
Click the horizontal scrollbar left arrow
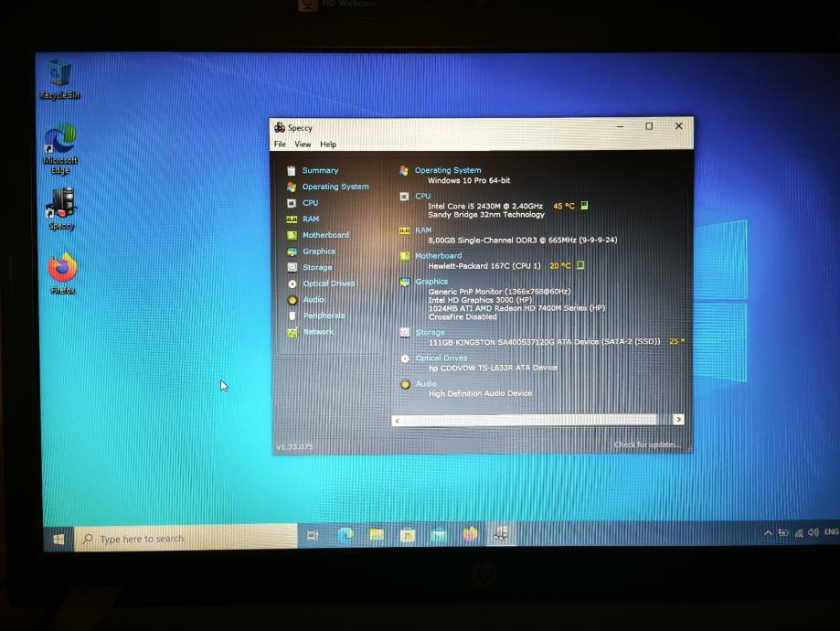[x=397, y=421]
